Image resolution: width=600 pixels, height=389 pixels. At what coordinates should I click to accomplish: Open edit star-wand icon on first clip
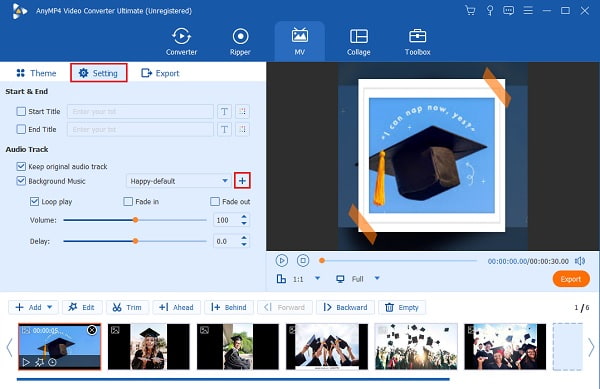click(39, 362)
